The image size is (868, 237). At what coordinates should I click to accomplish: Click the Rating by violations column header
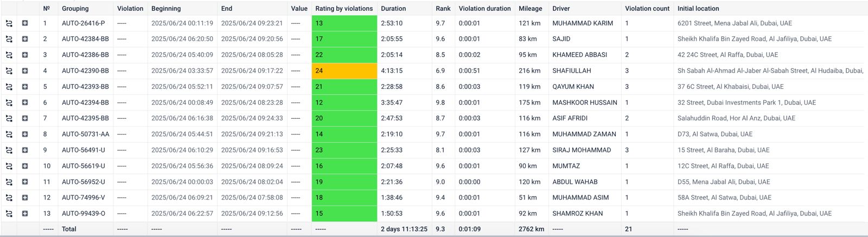(x=344, y=8)
